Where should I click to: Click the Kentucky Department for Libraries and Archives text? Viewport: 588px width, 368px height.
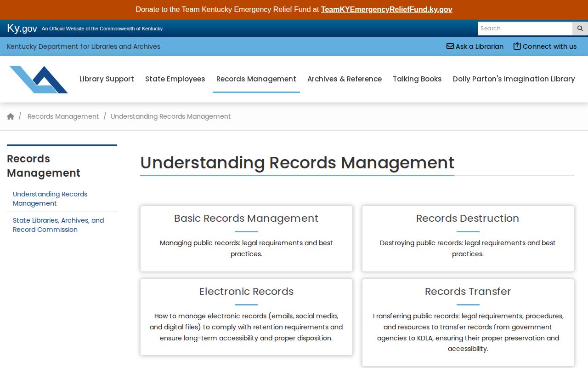(x=84, y=46)
